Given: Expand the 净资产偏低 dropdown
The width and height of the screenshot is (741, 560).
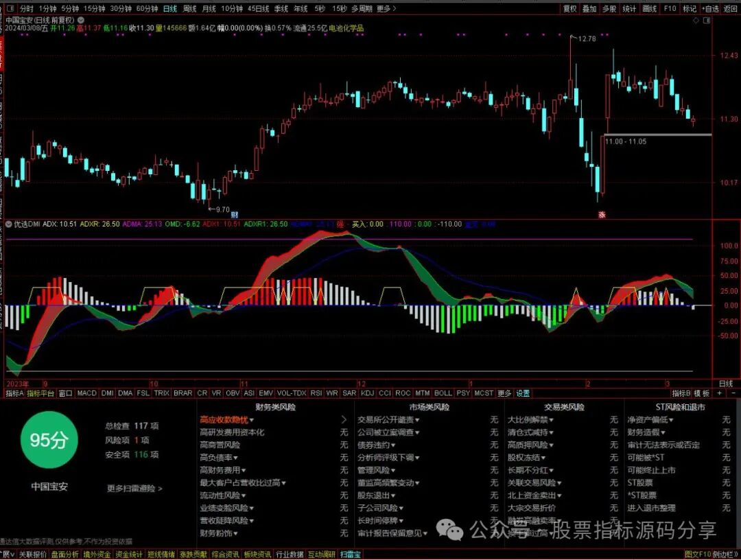Looking at the screenshot, I should pos(650,419).
